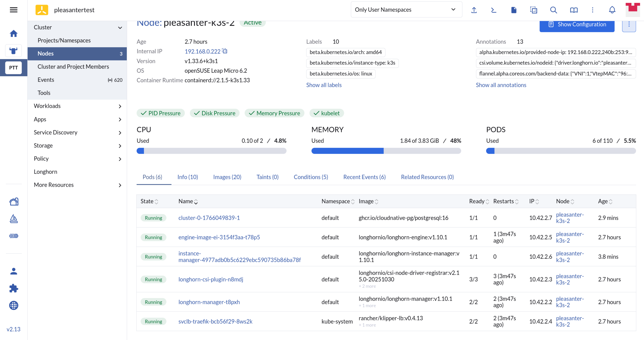The image size is (644, 340).
Task: Open the Resource Search magnifier icon
Action: pyautogui.click(x=554, y=10)
